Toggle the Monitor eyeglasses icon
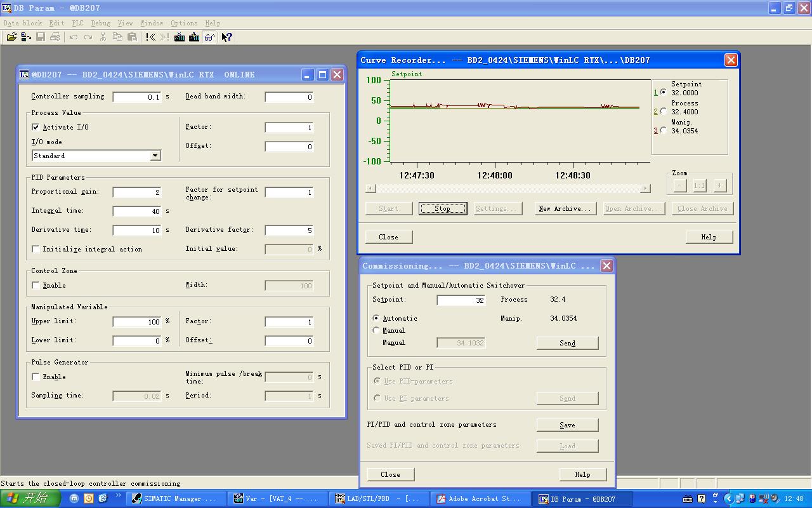 click(209, 37)
